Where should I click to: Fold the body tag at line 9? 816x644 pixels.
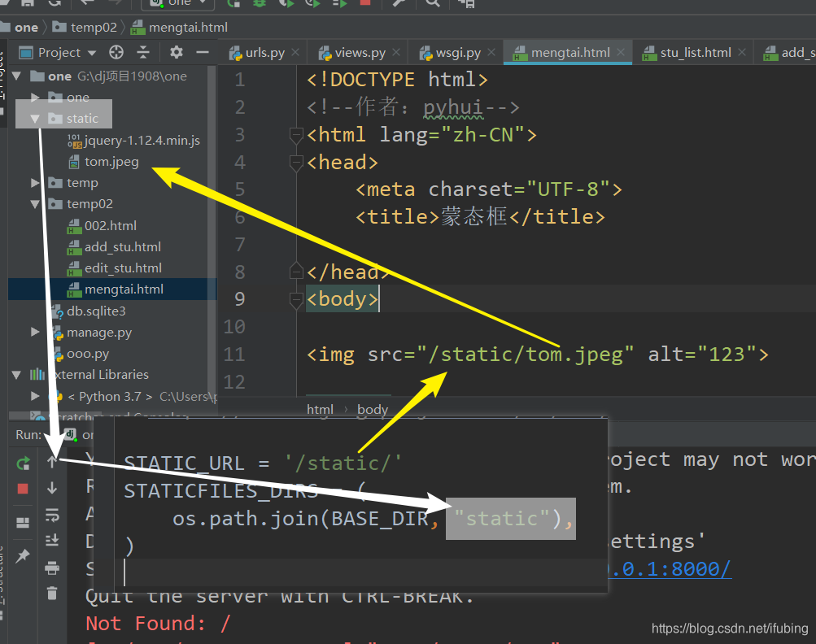tap(295, 299)
